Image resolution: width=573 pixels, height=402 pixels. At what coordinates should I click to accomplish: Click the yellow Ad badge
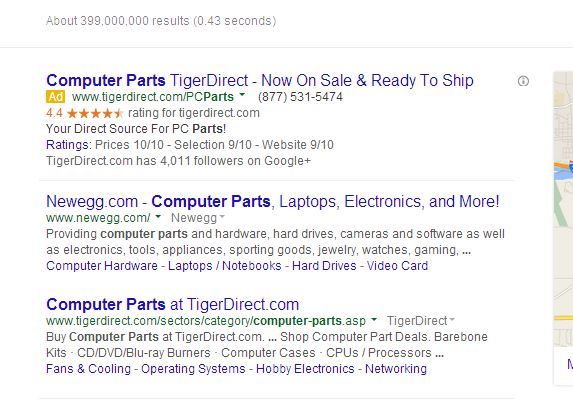tap(56, 97)
